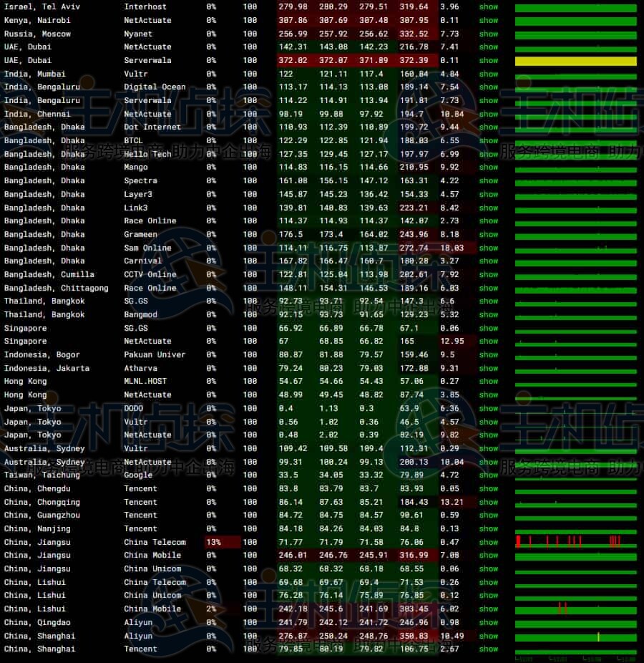Open 'show' for Singapore SG.GS row
644x663 pixels.
(x=489, y=328)
